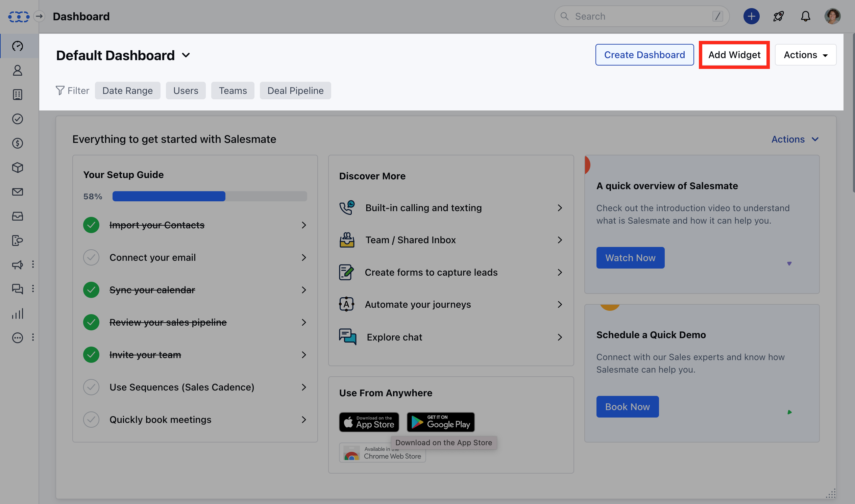The image size is (855, 504).
Task: Click the filter funnel icon
Action: (60, 91)
